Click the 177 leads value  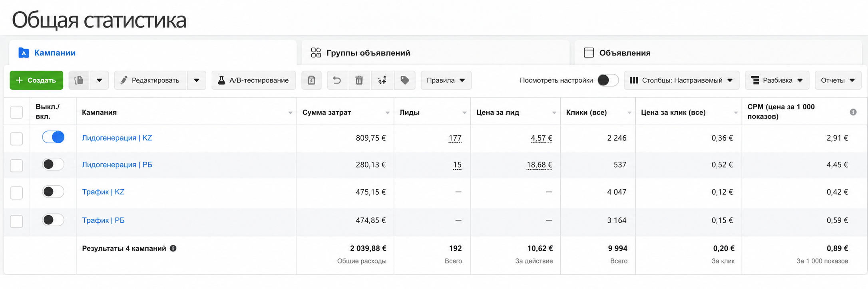(455, 138)
